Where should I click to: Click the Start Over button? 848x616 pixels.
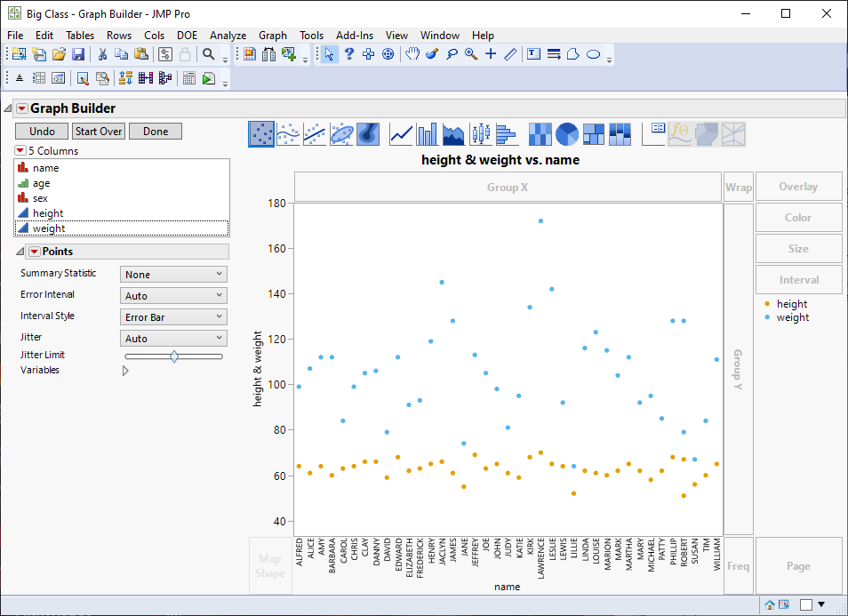[x=100, y=131]
